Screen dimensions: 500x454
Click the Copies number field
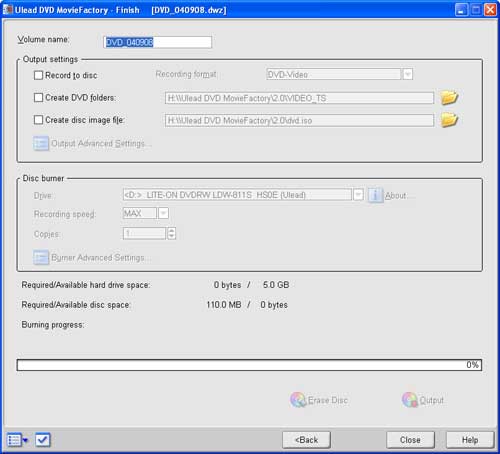[144, 233]
